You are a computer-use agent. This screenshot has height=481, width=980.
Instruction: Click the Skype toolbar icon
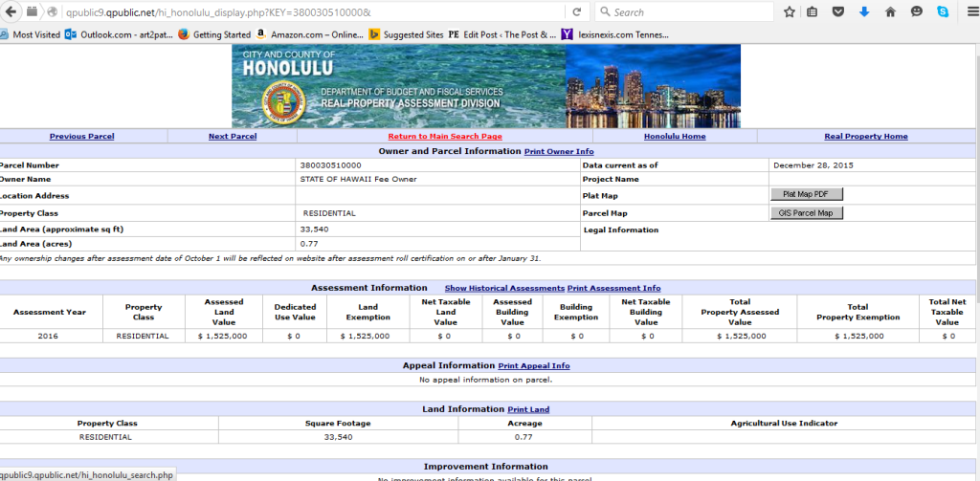click(x=943, y=12)
